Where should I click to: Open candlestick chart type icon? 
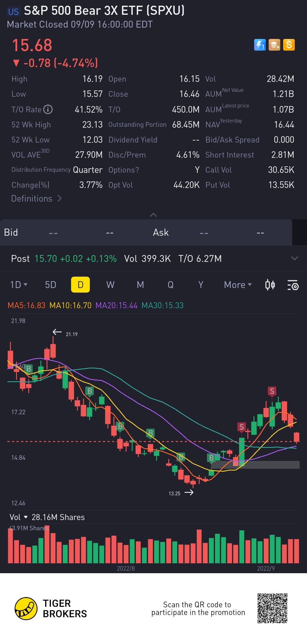270,285
